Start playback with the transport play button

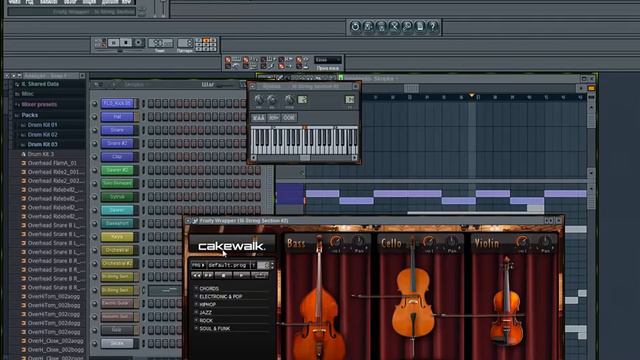(x=113, y=43)
